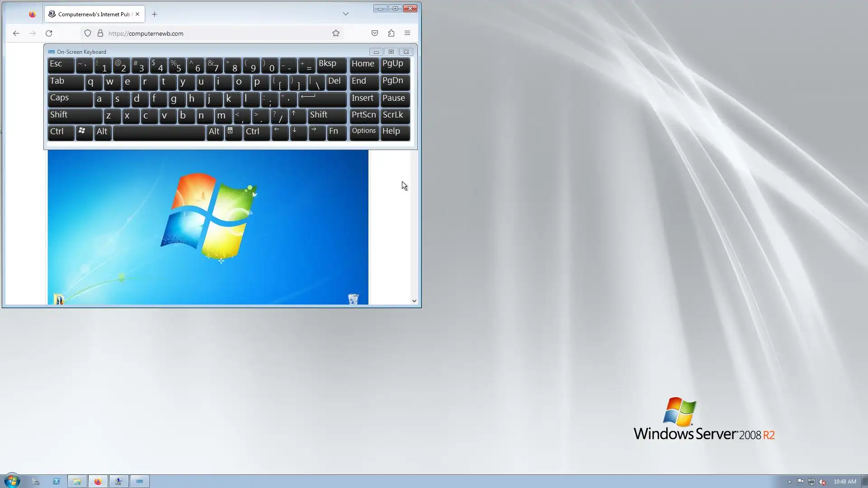The width and height of the screenshot is (868, 488).
Task: Toggle the ScrLk key on the keyboard
Action: (x=395, y=116)
